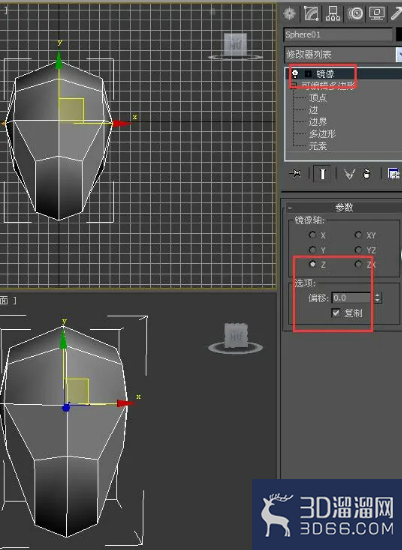Open the Create command panel tab
Viewport: 402px width, 550px height.
(289, 14)
